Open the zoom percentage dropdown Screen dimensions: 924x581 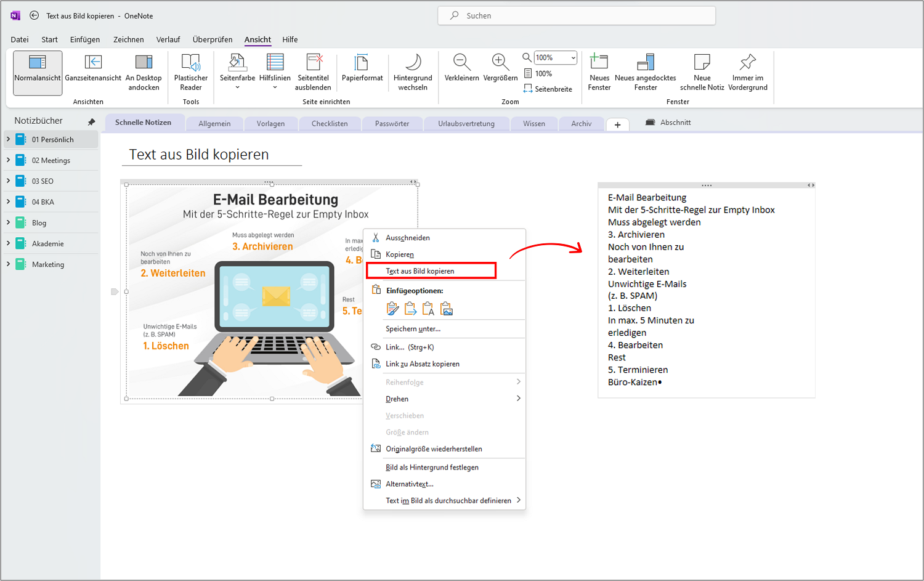[x=573, y=57]
